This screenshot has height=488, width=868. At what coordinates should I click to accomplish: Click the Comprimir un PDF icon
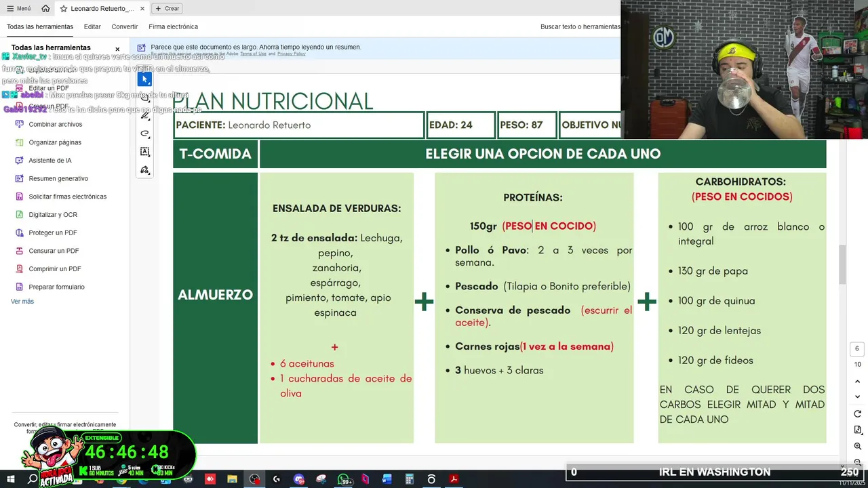(20, 269)
